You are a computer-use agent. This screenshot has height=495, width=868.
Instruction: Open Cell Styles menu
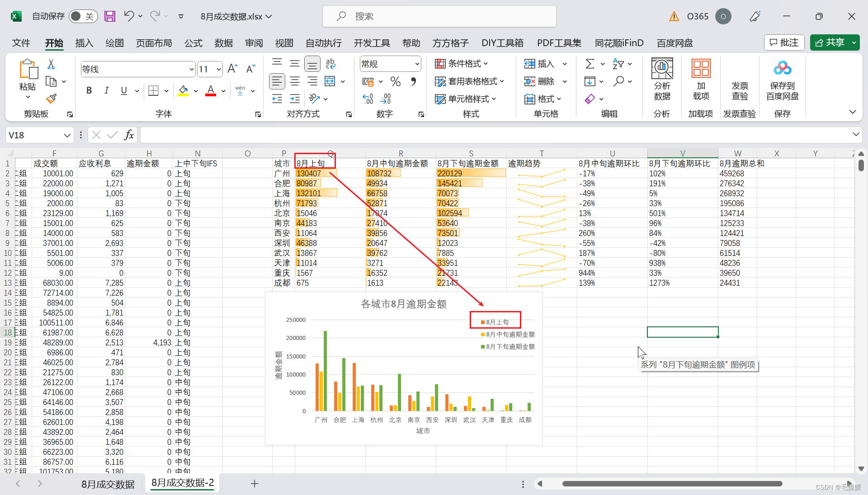(x=465, y=99)
